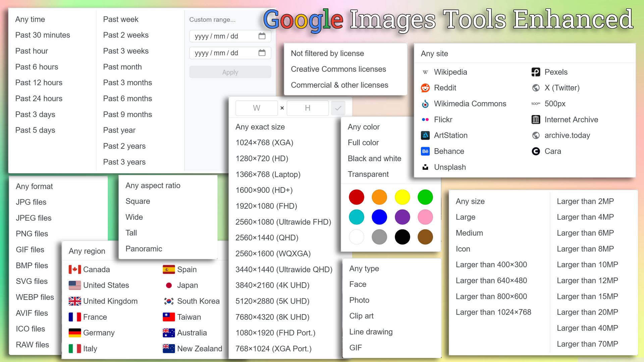Viewport: 644px width, 362px height.
Task: Click the Internet Archive icon
Action: (536, 119)
